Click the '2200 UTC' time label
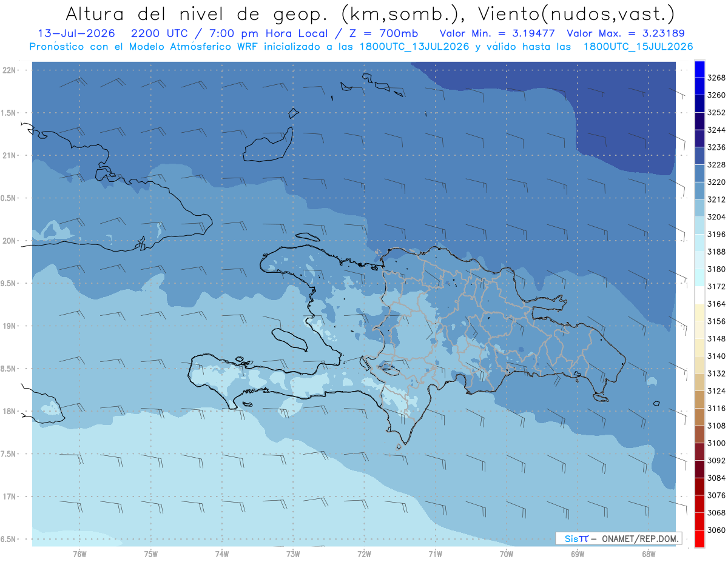The width and height of the screenshot is (728, 562). (160, 33)
